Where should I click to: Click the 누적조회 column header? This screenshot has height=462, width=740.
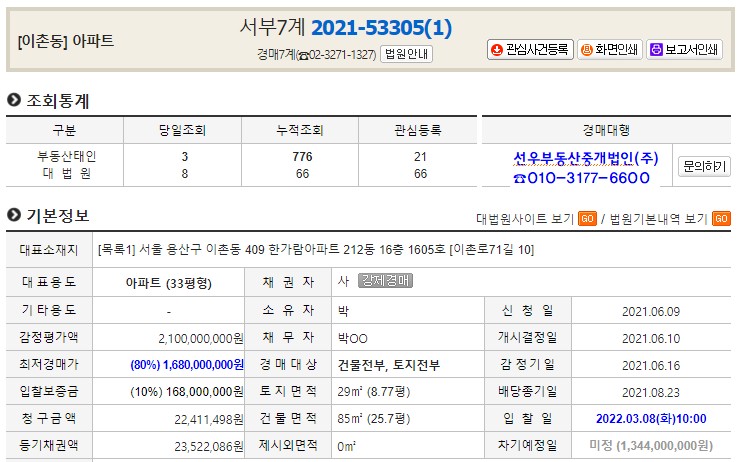(300, 130)
